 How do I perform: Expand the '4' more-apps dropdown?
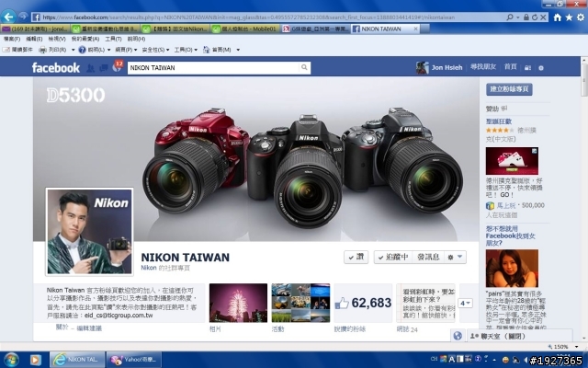click(x=465, y=303)
